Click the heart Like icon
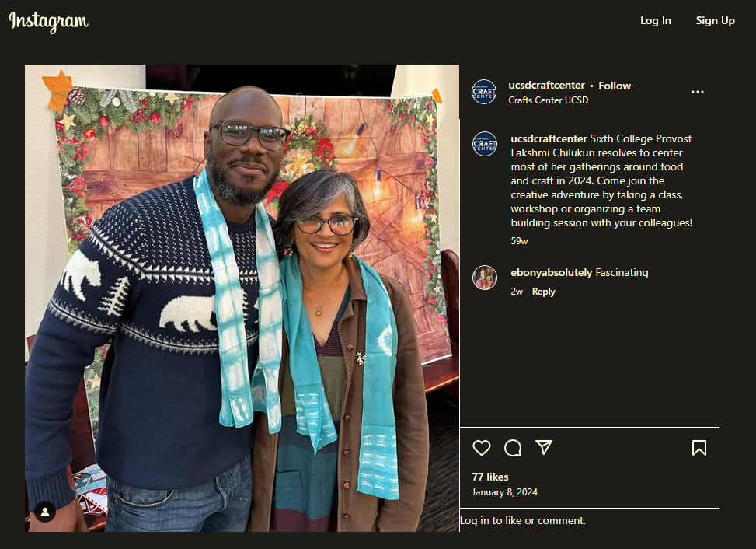Screen dimensions: 756x549 pyautogui.click(x=481, y=448)
